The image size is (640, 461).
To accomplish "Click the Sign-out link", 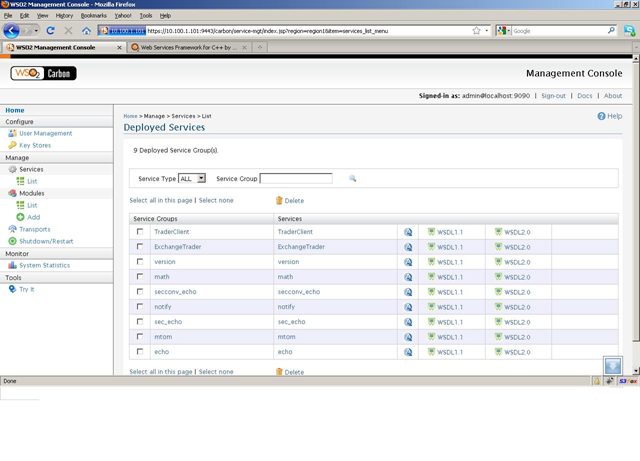I will click(553, 96).
